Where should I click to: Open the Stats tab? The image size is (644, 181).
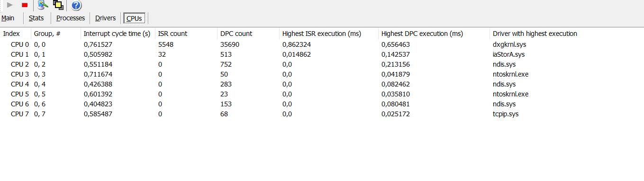[x=36, y=18]
